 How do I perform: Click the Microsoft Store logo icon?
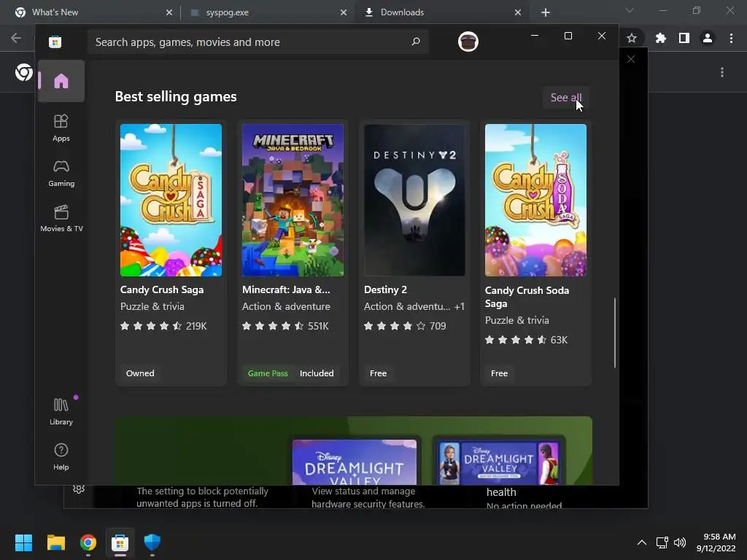point(55,42)
